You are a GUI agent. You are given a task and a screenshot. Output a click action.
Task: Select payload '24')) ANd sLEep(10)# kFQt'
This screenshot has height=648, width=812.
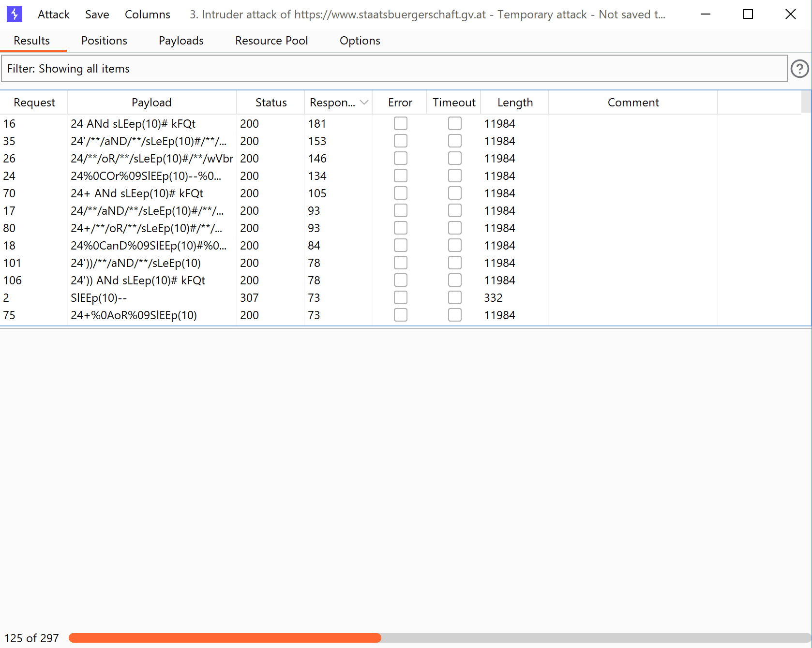tap(138, 280)
